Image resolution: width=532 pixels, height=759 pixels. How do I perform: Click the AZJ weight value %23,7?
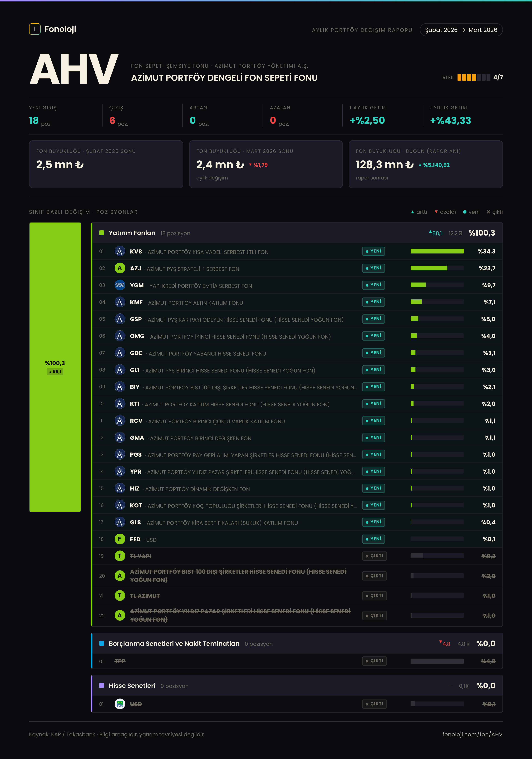pos(487,268)
